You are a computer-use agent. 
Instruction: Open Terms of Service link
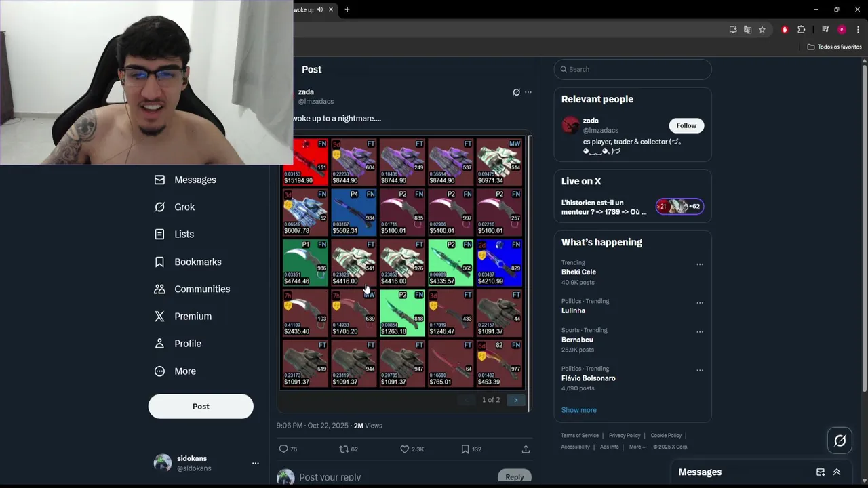coord(580,436)
